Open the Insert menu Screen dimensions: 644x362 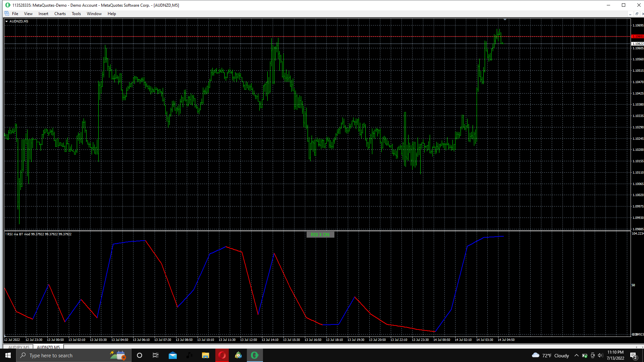tap(43, 14)
